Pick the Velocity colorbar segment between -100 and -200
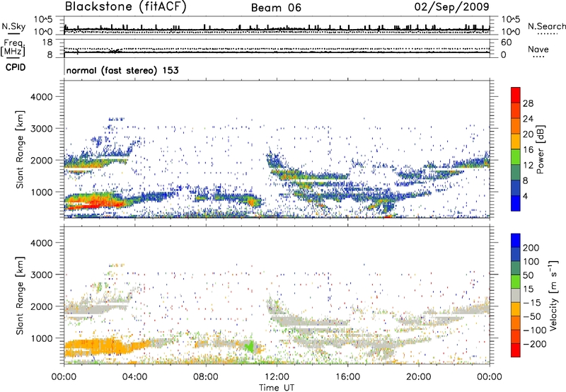This screenshot has height=392, width=566. tap(516, 337)
